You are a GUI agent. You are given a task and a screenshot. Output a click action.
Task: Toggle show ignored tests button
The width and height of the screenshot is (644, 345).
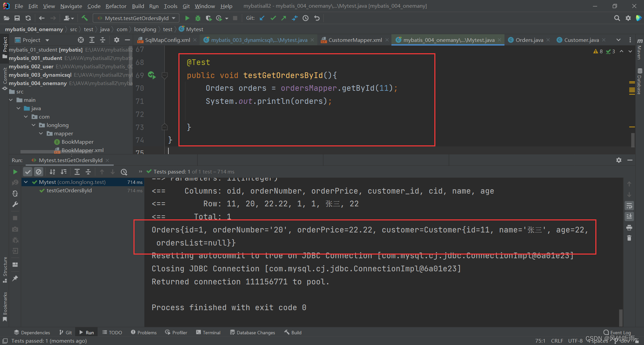pyautogui.click(x=39, y=172)
